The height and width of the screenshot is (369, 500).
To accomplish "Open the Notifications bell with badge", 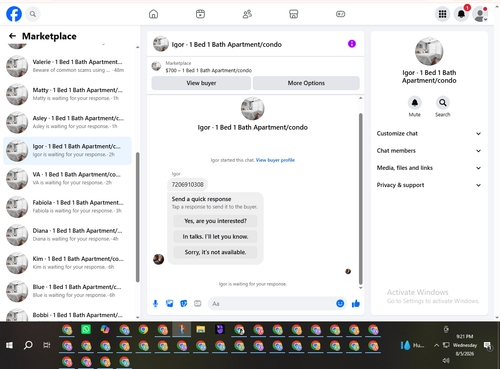I will (x=462, y=14).
